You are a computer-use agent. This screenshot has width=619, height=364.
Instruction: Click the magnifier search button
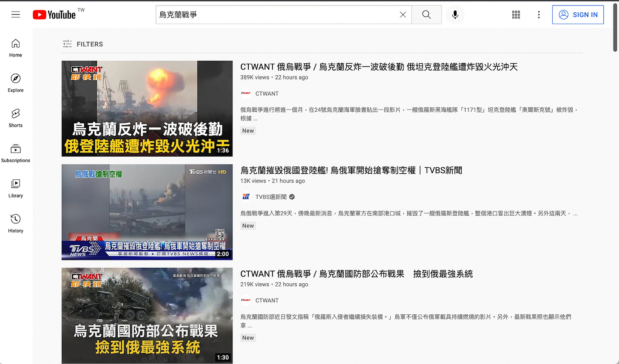(x=426, y=14)
